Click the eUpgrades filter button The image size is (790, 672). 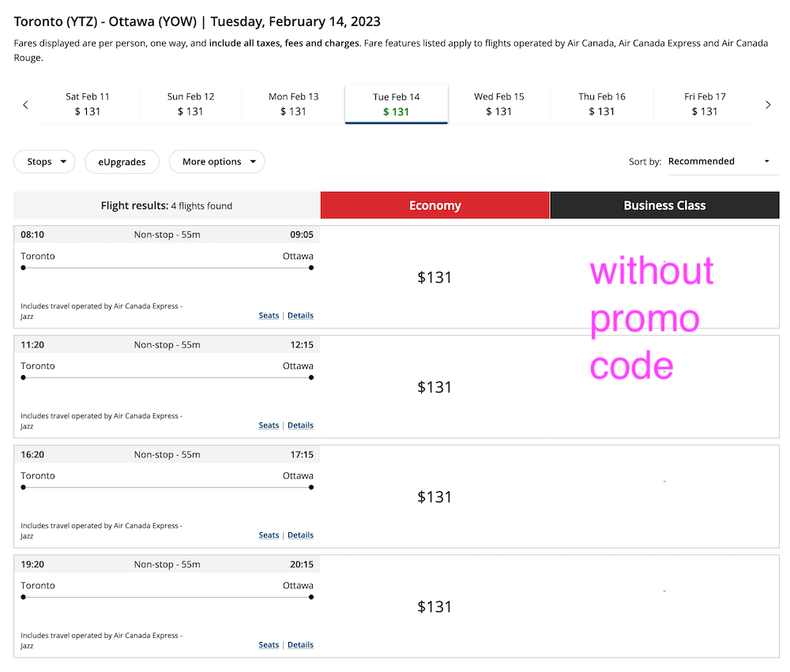click(122, 162)
